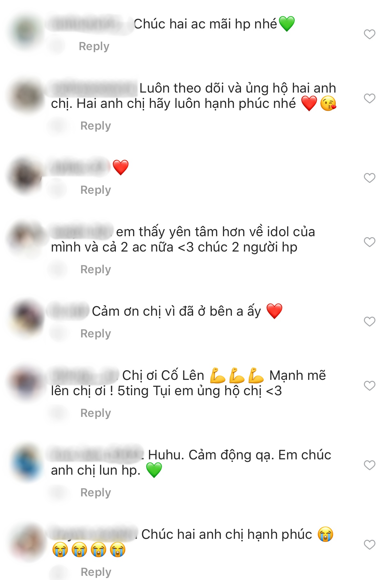
Task: Open avatar of 'Chúc hai ac mãi hp' commenter
Action: [26, 32]
